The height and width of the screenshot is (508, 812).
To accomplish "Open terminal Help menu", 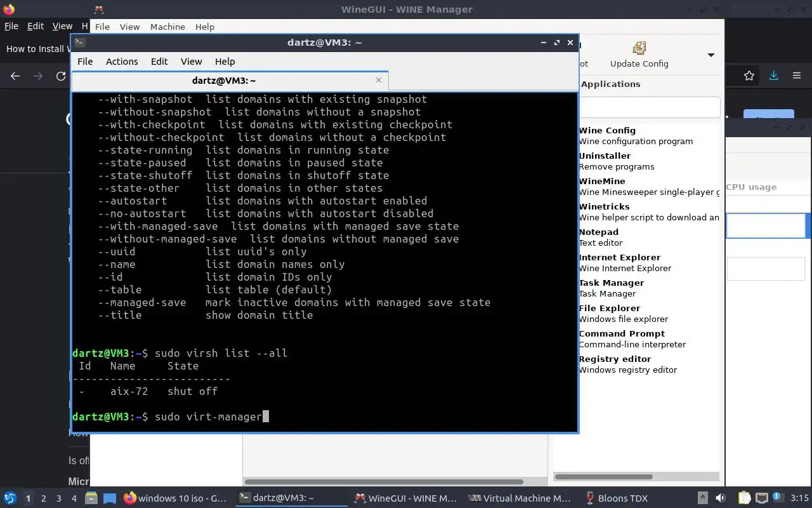I will [225, 61].
